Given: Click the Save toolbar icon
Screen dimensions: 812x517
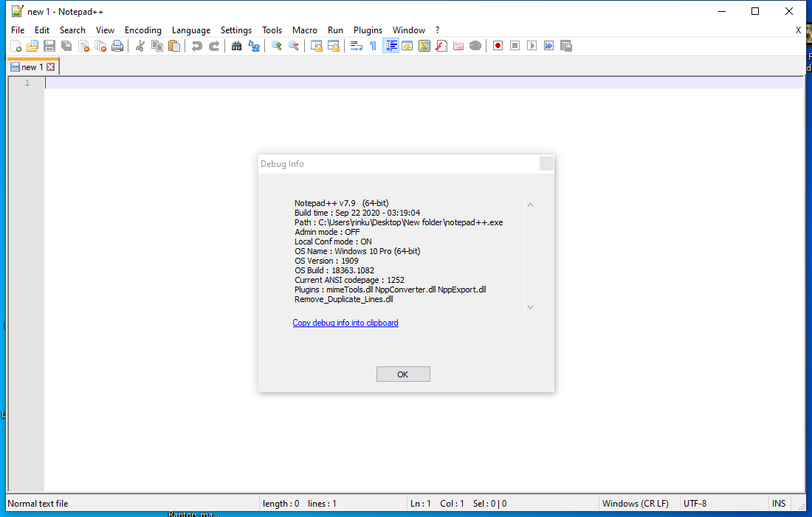Looking at the screenshot, I should click(49, 46).
